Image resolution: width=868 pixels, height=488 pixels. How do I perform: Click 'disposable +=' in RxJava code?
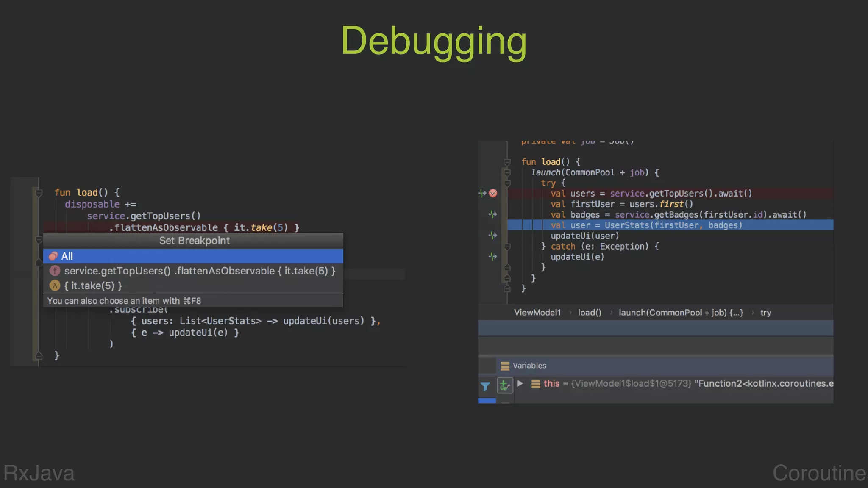[x=100, y=204]
